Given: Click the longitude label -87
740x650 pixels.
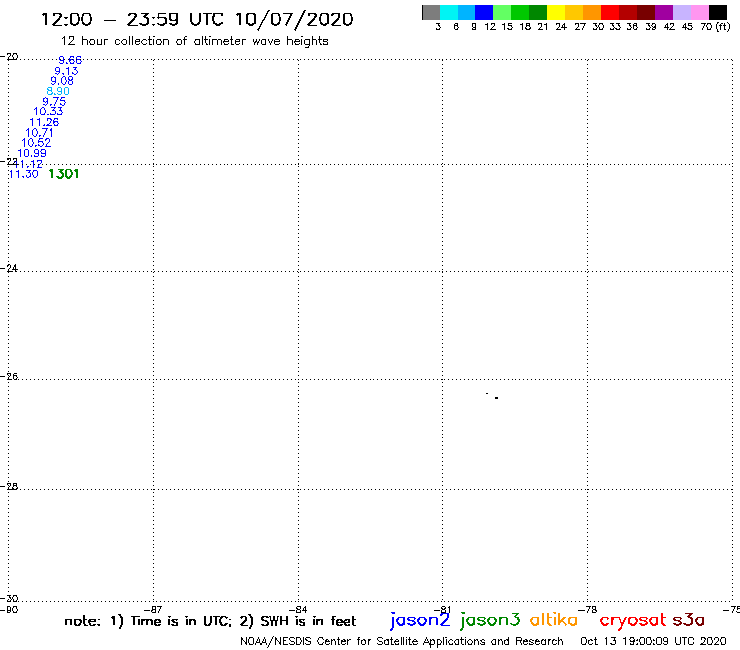Looking at the screenshot, I should 153,609.
